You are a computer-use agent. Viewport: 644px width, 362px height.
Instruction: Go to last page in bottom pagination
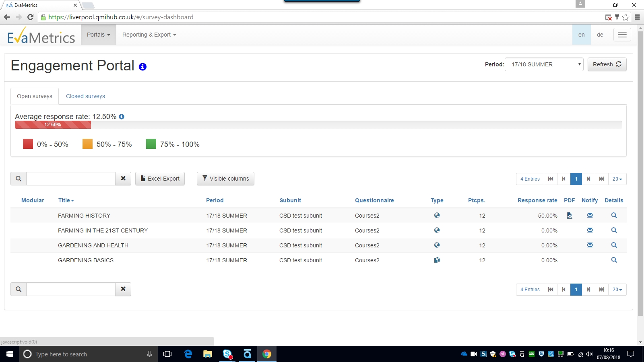point(602,290)
